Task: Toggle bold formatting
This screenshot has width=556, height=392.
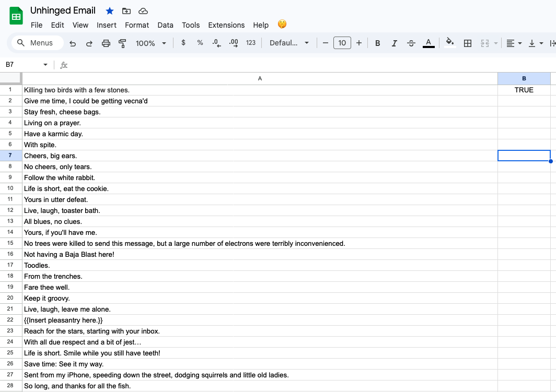Action: click(x=377, y=43)
